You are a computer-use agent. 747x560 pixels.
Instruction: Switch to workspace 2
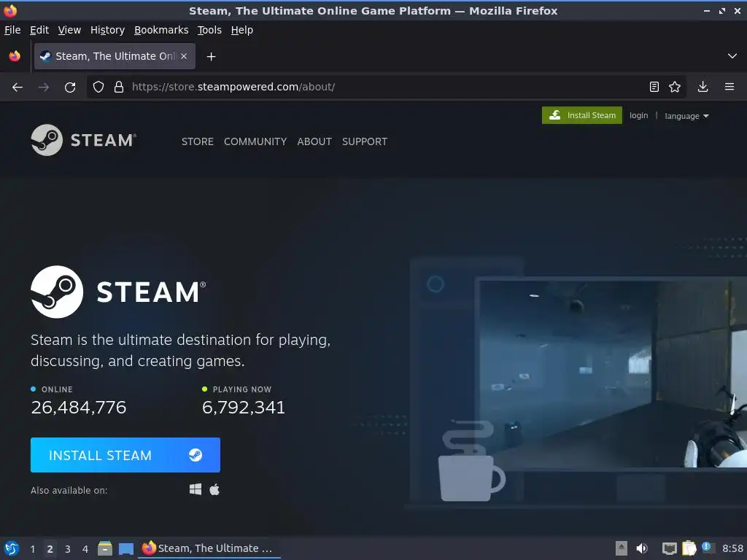click(50, 549)
